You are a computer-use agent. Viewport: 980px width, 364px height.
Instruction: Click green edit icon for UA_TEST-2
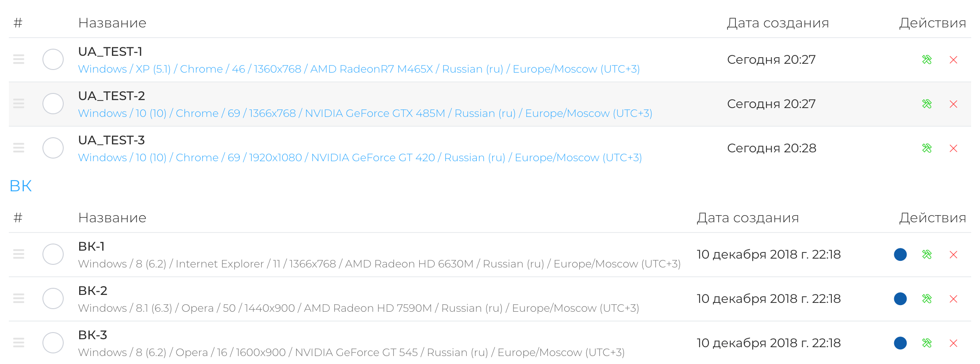927,104
